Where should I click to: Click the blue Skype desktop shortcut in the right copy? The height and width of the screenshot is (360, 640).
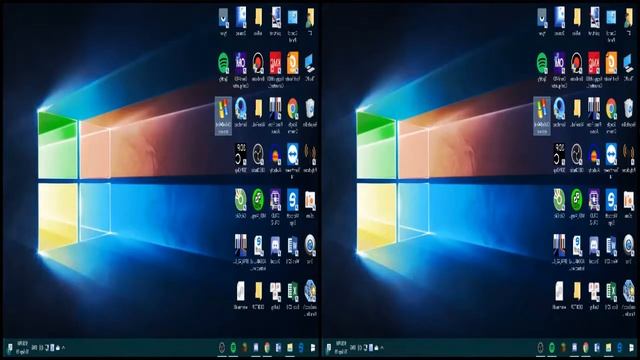(611, 200)
